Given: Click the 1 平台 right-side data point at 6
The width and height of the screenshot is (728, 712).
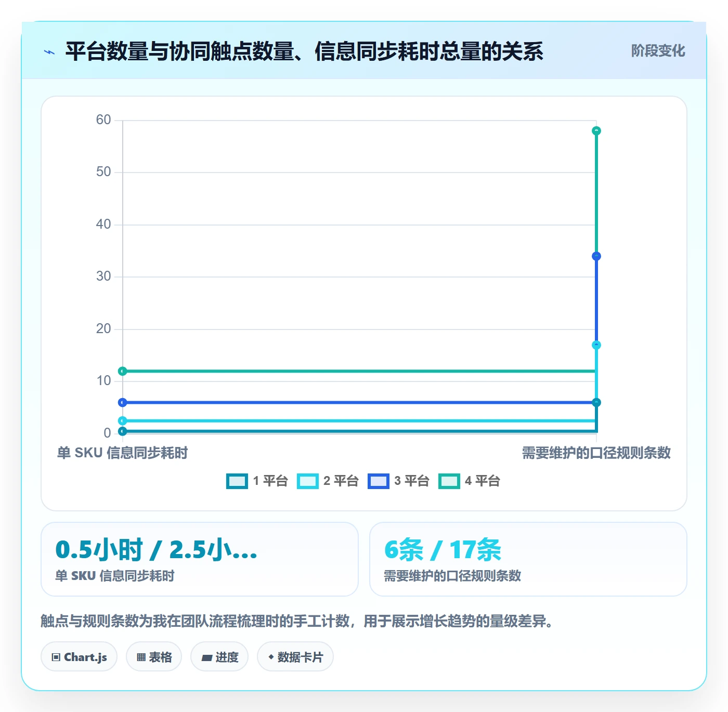Looking at the screenshot, I should 596,402.
